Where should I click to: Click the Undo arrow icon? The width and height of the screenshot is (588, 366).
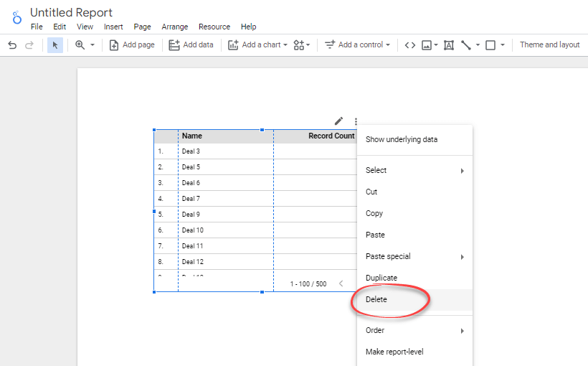tap(12, 45)
